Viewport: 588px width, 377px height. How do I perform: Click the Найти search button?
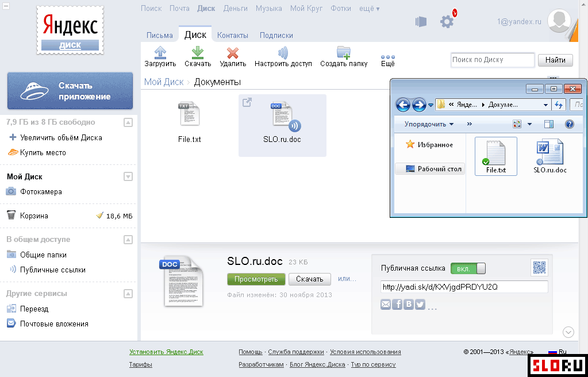(555, 60)
